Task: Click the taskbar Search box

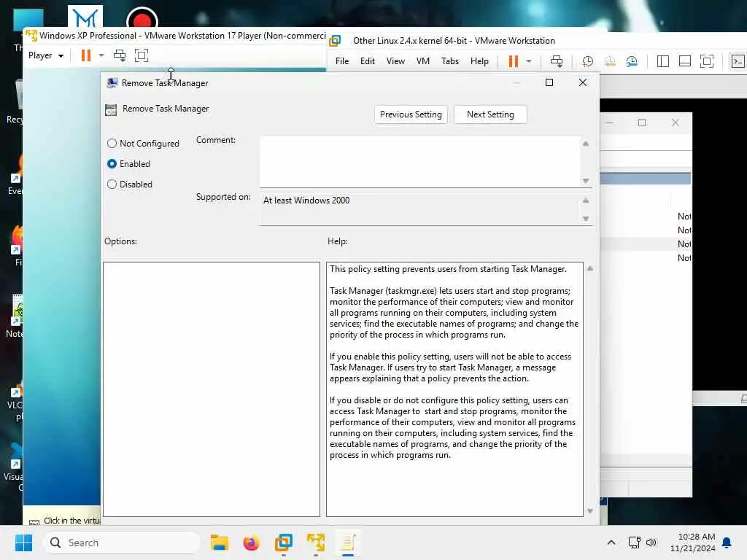Action: (122, 542)
